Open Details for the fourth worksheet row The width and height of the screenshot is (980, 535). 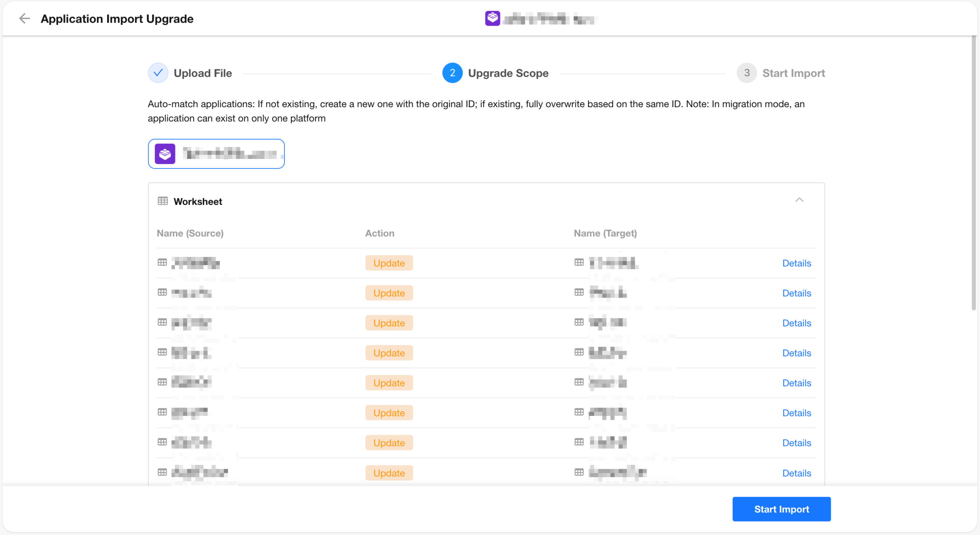tap(796, 353)
